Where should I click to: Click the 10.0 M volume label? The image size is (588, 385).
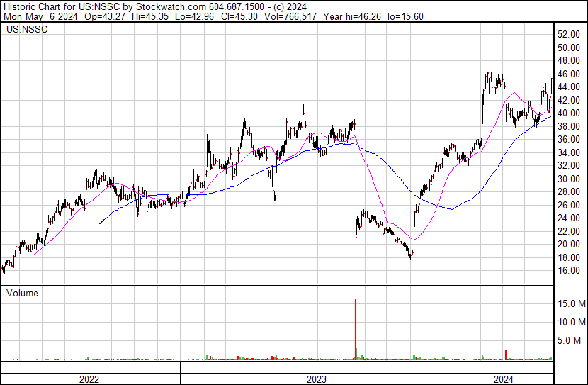(572, 322)
